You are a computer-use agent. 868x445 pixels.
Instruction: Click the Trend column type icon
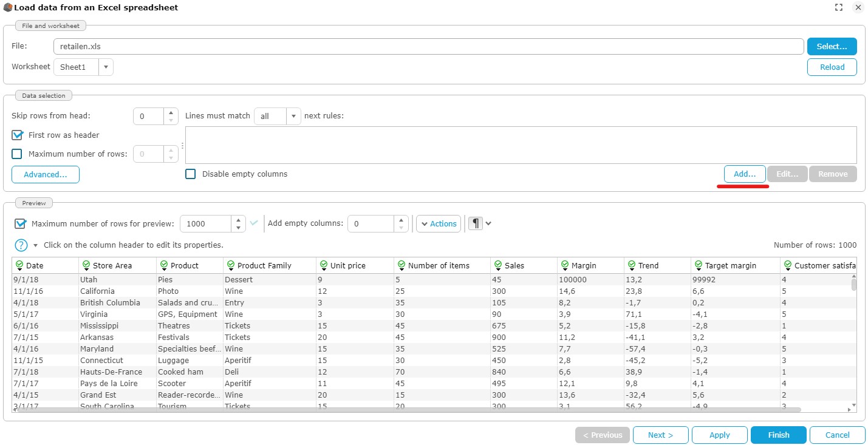632,265
